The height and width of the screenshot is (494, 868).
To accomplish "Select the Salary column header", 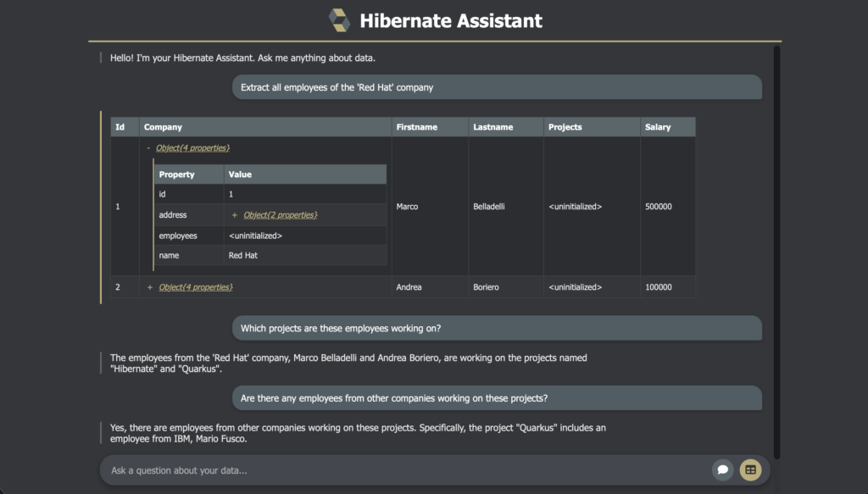I will [x=668, y=127].
